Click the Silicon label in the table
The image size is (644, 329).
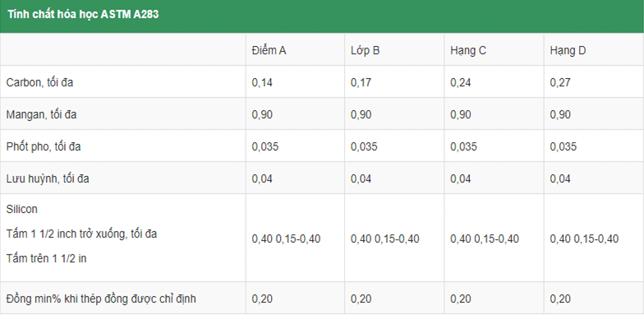[x=21, y=209]
